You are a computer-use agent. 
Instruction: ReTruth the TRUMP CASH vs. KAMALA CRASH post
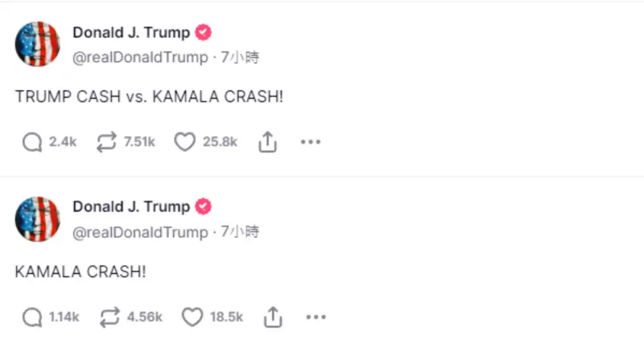tap(107, 142)
